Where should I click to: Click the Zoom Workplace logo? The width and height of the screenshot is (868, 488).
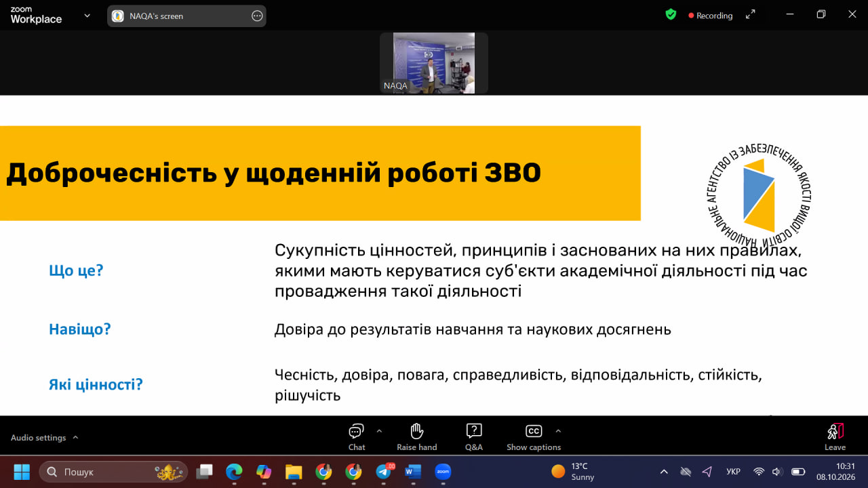[x=36, y=16]
